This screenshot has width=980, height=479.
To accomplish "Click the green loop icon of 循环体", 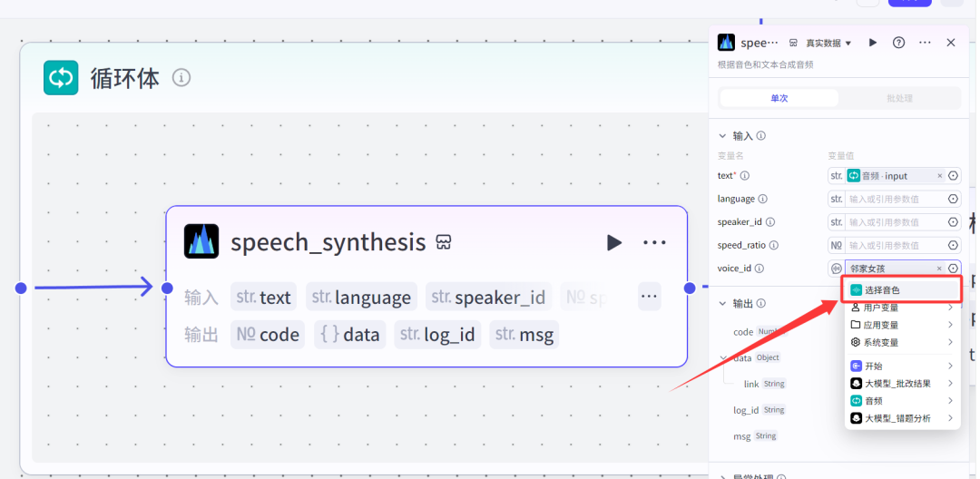I will tap(62, 78).
